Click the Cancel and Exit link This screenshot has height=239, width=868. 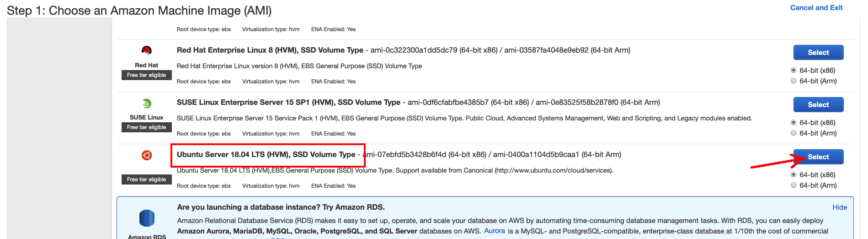click(816, 7)
